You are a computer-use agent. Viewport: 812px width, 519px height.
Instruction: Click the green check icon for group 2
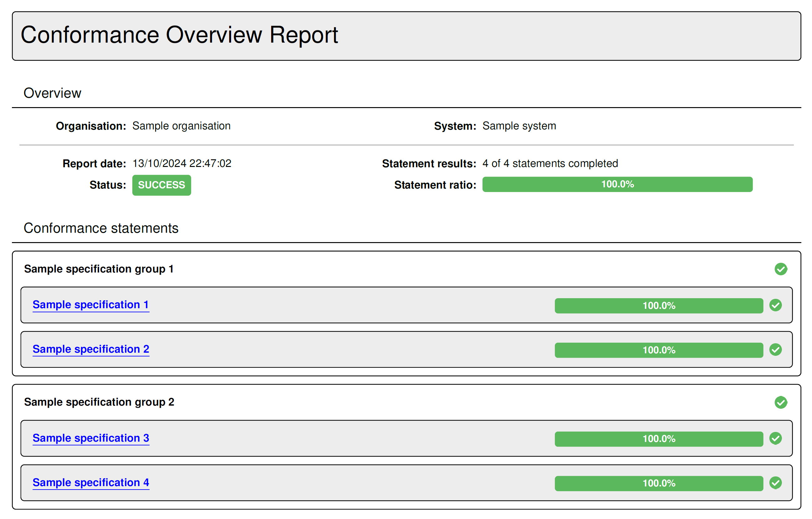(781, 402)
